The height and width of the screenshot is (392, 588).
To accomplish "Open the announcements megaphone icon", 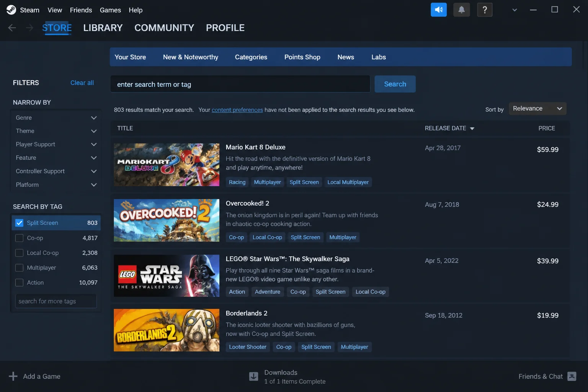I will (x=439, y=10).
